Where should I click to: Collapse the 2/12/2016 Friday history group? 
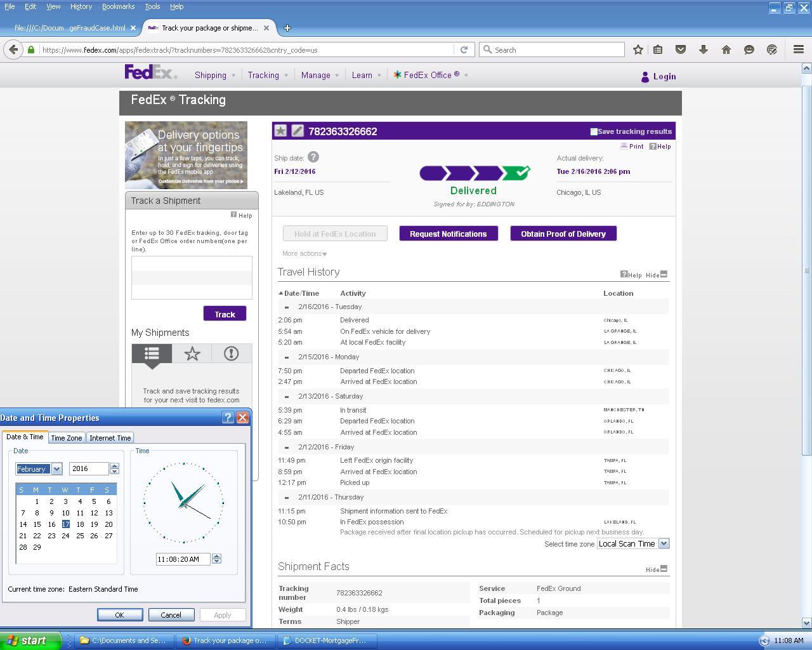pyautogui.click(x=287, y=448)
